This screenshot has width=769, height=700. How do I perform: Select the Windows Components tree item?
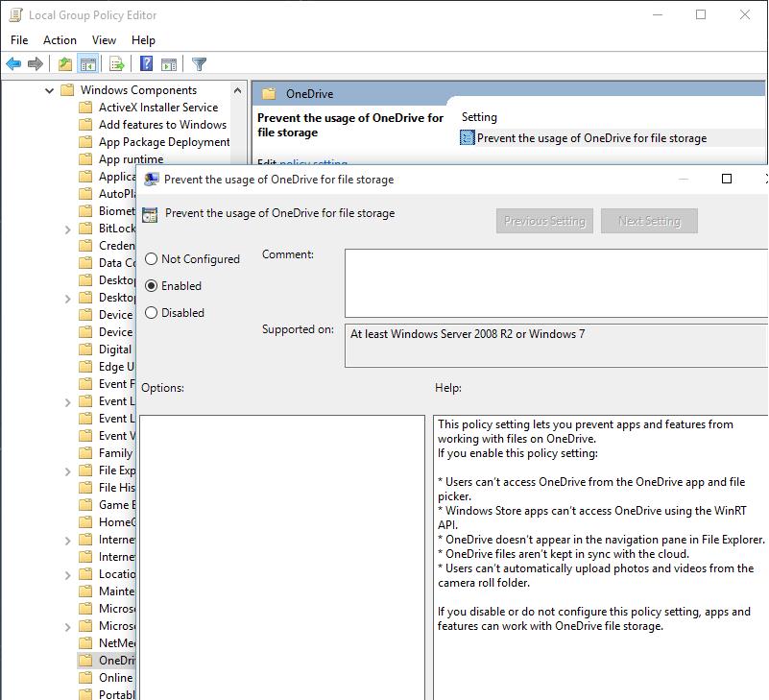[x=139, y=90]
